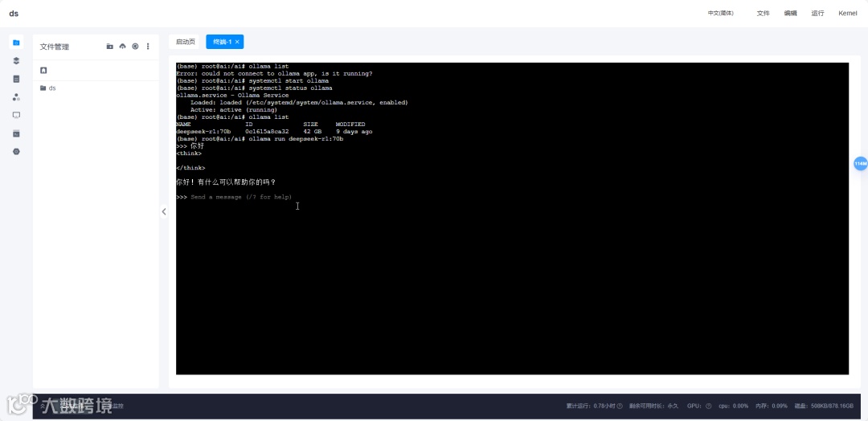Open the 中文(简体) language dropdown
Image resolution: width=868 pixels, height=421 pixels.
[721, 14]
